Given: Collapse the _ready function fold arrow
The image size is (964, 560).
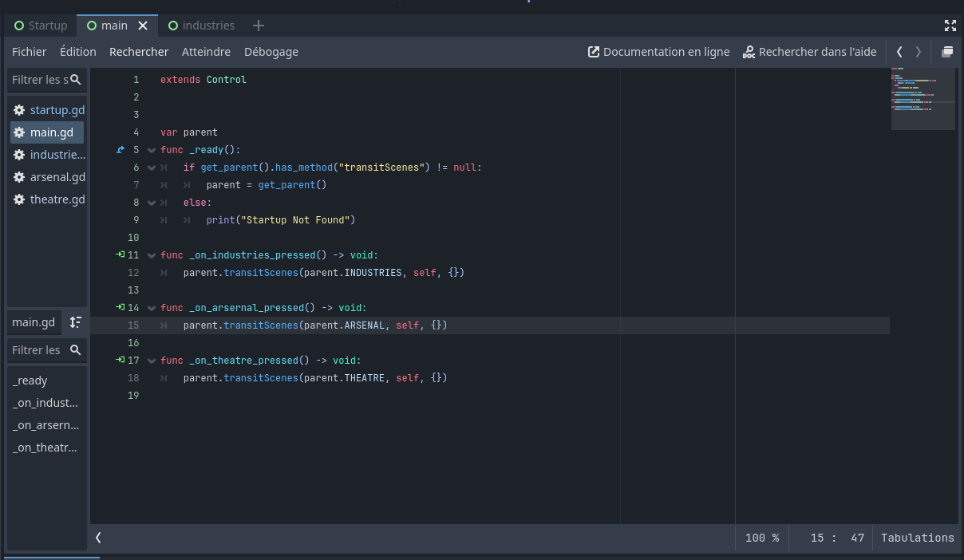Looking at the screenshot, I should point(151,149).
